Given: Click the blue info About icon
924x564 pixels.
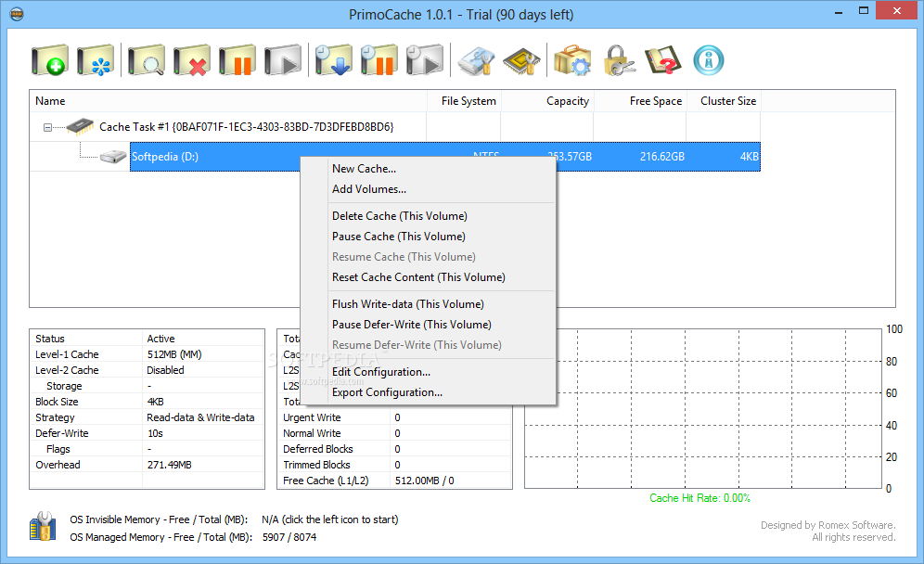Looking at the screenshot, I should pos(709,60).
